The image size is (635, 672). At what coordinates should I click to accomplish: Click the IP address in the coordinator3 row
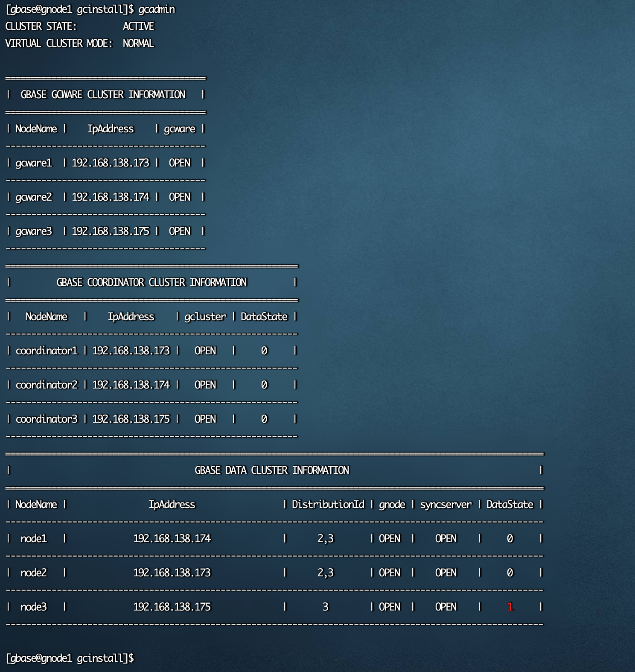click(x=131, y=419)
